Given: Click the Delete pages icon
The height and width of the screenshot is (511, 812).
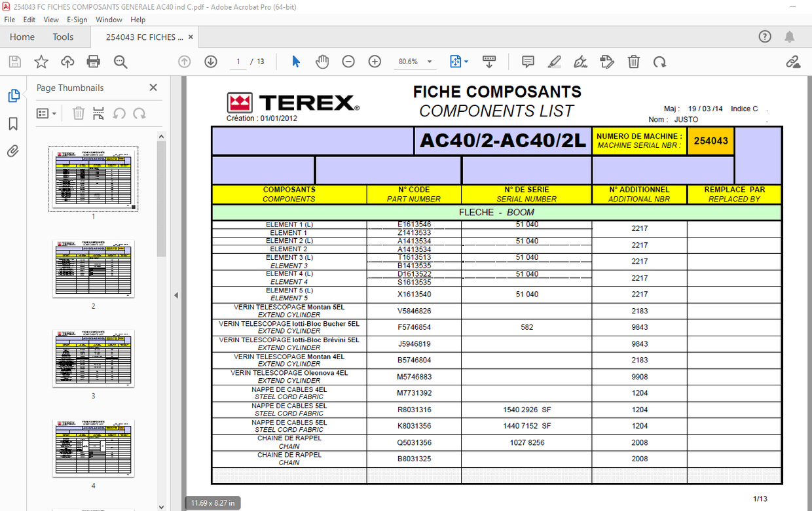Looking at the screenshot, I should (633, 61).
